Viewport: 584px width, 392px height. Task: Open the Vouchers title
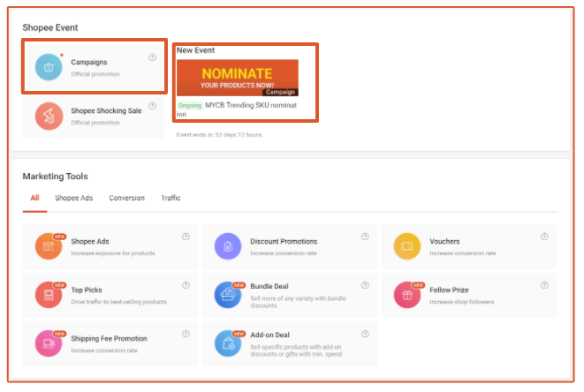(444, 241)
